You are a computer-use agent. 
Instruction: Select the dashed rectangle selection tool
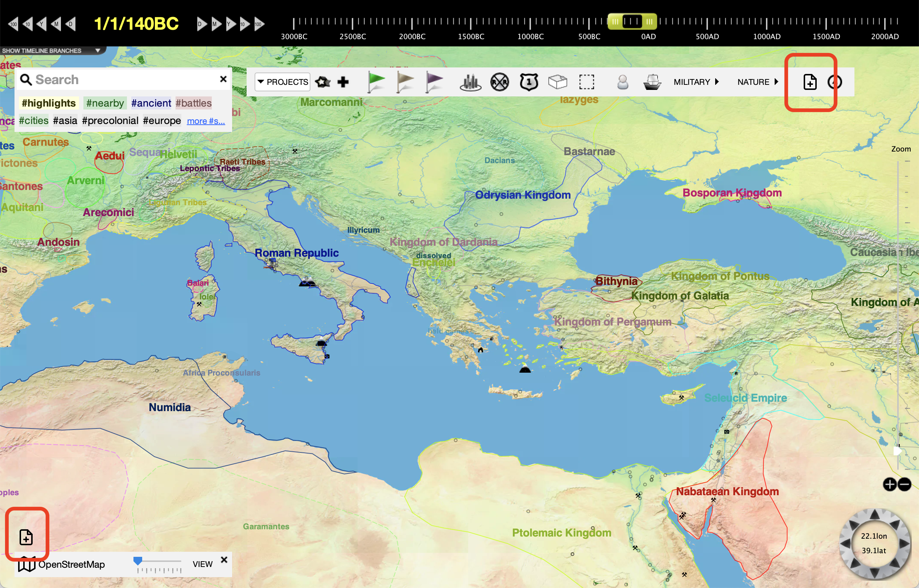[x=586, y=82]
